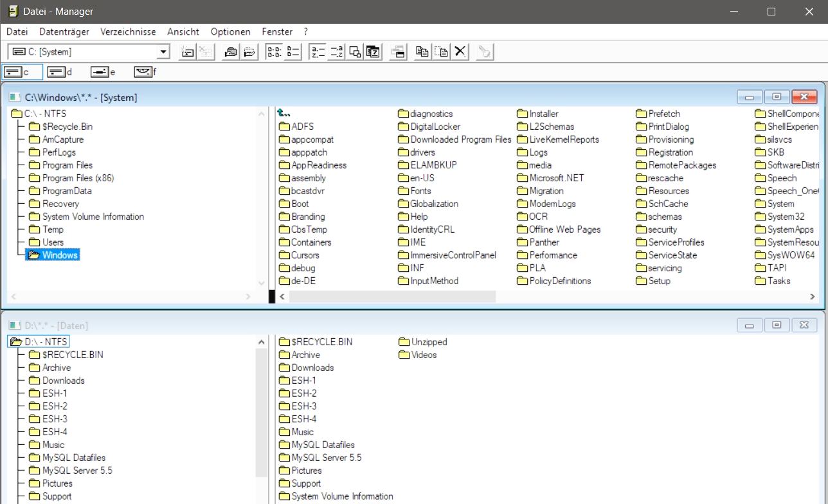Click the disconnect network drive toolbar icon
Viewport: 828px width, 504px height.
point(205,52)
